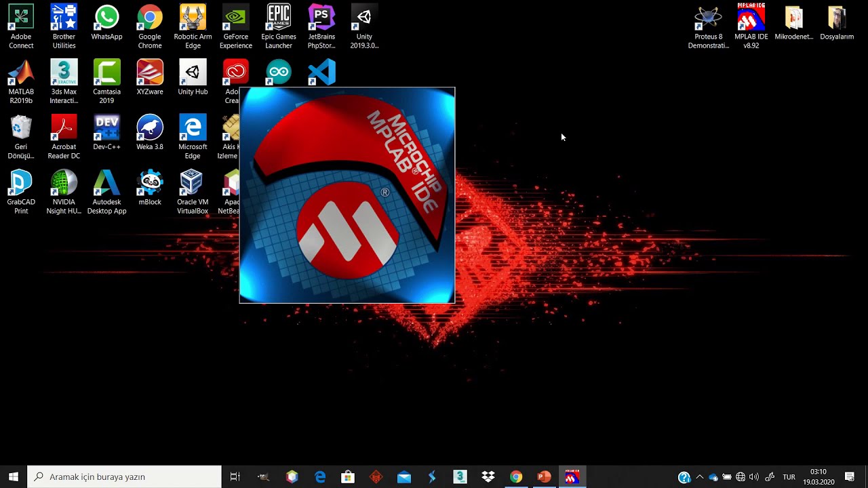
Task: Open the Mikrodenet folder on desktop
Action: pyautogui.click(x=794, y=23)
